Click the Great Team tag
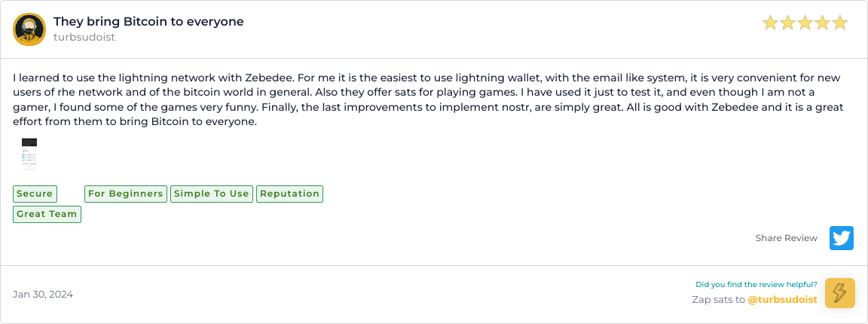 pyautogui.click(x=47, y=214)
